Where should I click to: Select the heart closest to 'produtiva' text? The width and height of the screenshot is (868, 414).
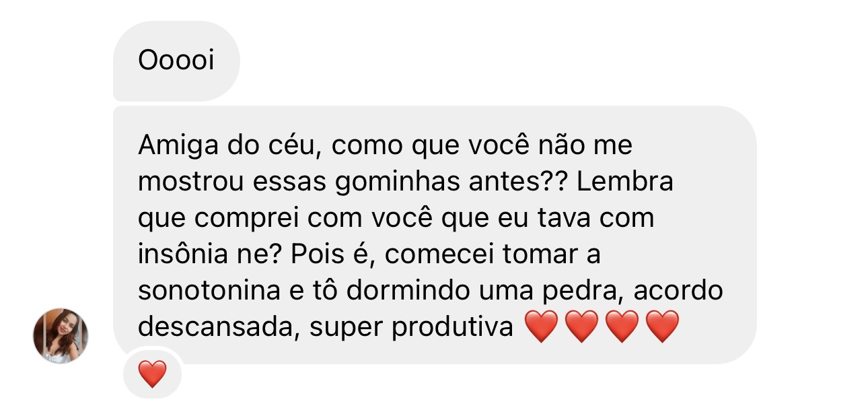[542, 328]
